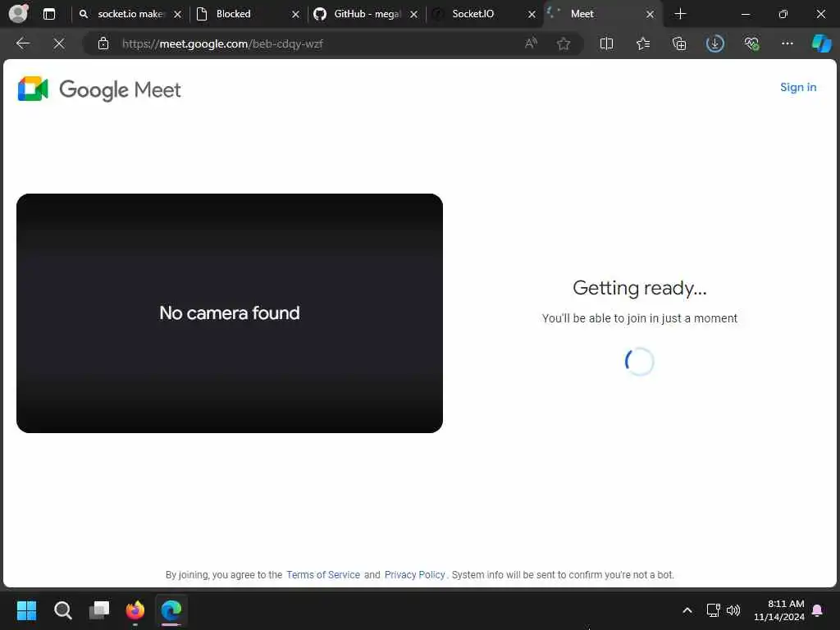840x630 pixels.
Task: Open the volume tray icon
Action: (x=733, y=610)
